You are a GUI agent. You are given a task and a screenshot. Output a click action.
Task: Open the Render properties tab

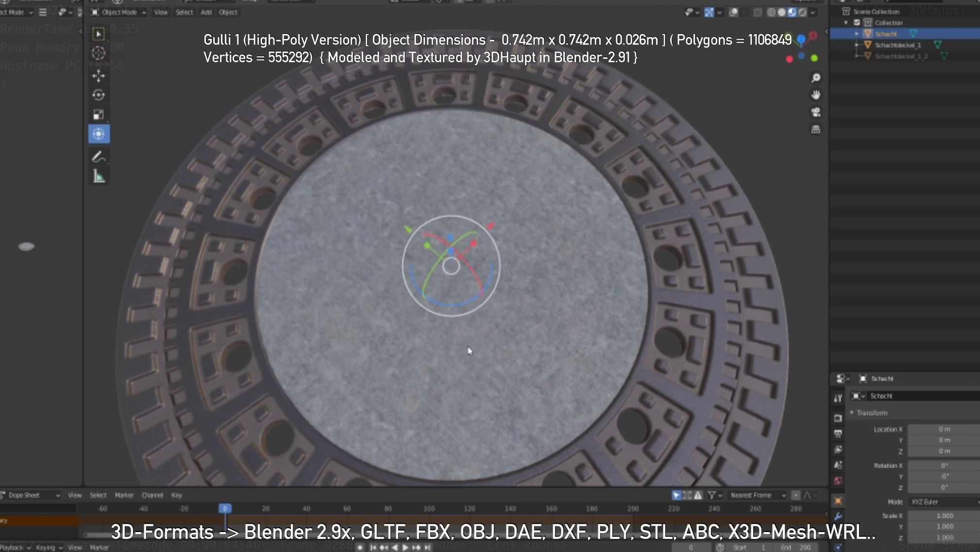[838, 418]
